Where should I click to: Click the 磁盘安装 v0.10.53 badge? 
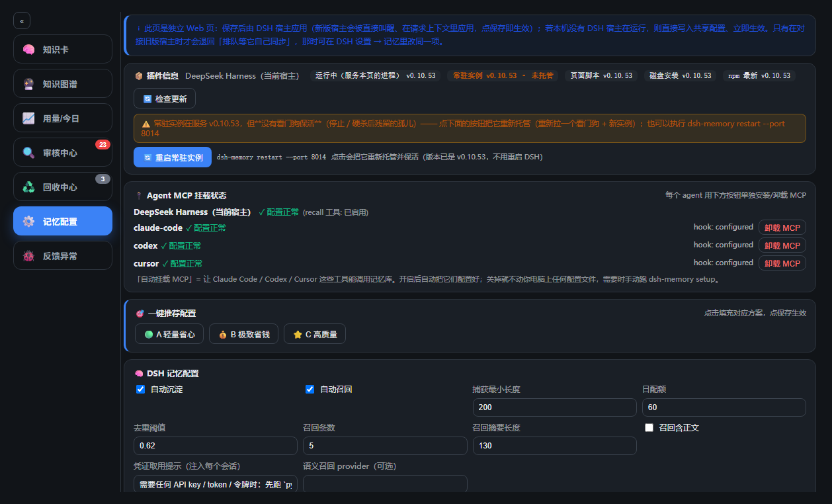pyautogui.click(x=681, y=75)
